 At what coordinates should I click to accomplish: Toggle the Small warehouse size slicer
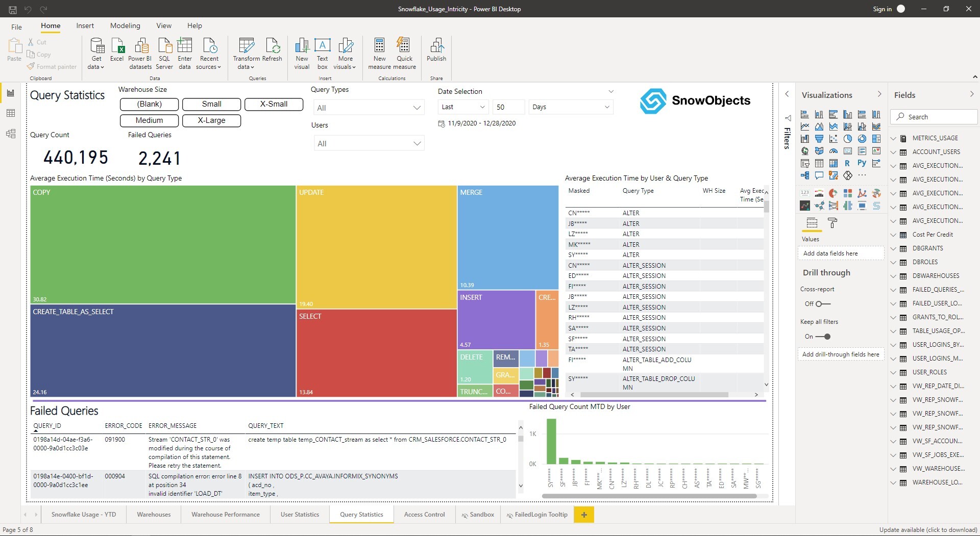coord(211,104)
